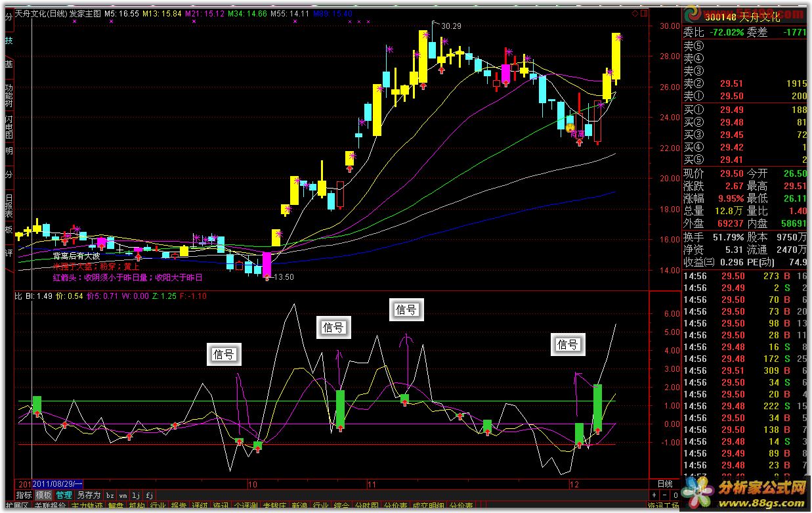
Task: Click the M34: 14.66 moving average label
Action: pyautogui.click(x=247, y=12)
